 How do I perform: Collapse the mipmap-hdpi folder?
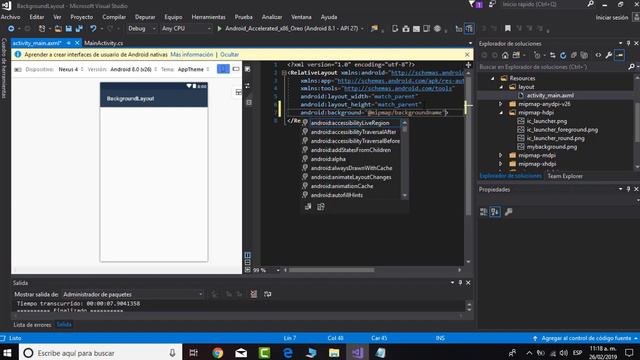tap(501, 113)
